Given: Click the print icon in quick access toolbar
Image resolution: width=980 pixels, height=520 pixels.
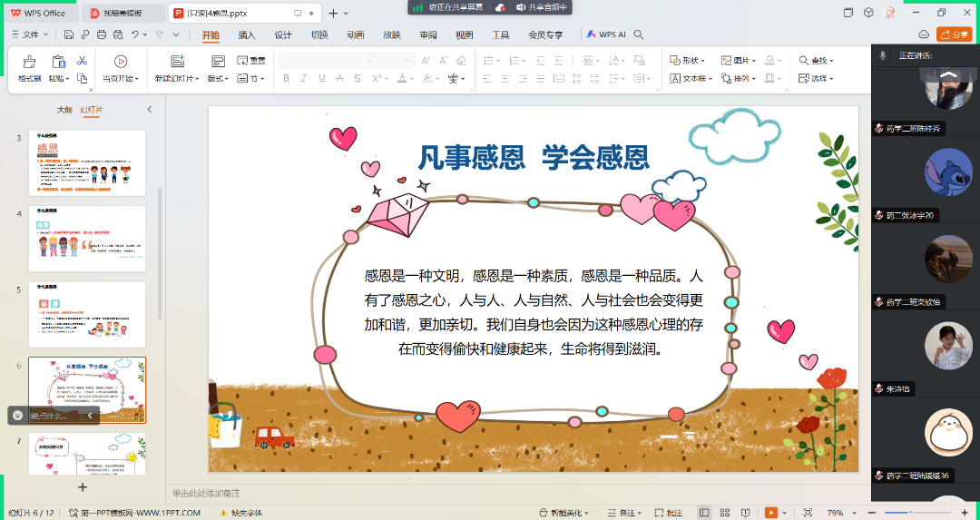Looking at the screenshot, I should [x=100, y=34].
